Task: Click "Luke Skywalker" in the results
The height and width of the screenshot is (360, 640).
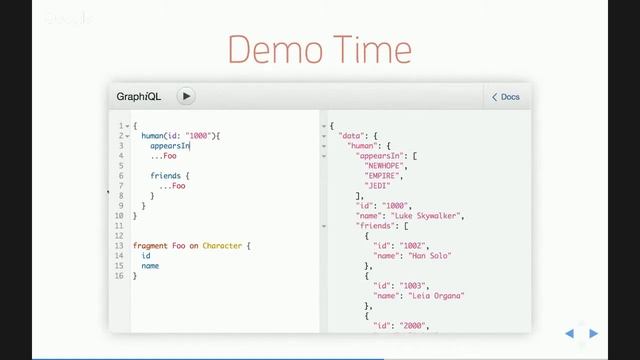Action: (x=426, y=216)
